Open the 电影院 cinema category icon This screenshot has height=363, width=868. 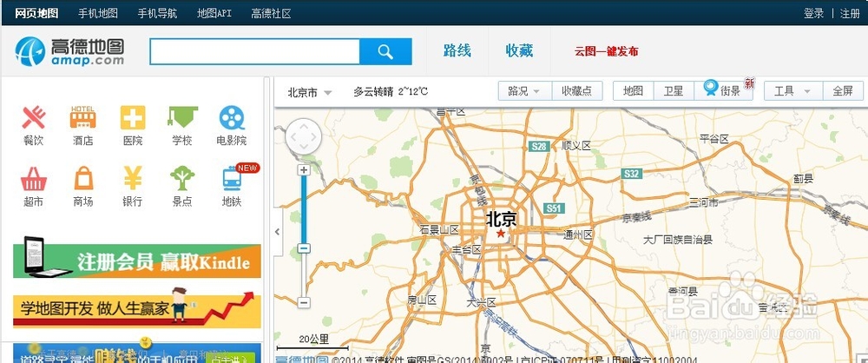pyautogui.click(x=232, y=117)
